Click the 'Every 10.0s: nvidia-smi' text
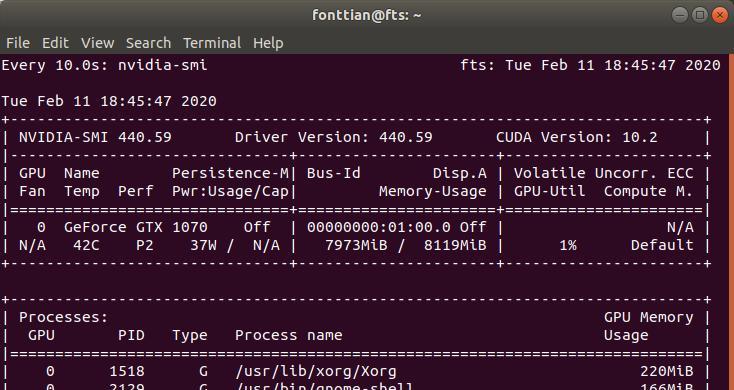The image size is (734, 390). click(104, 65)
